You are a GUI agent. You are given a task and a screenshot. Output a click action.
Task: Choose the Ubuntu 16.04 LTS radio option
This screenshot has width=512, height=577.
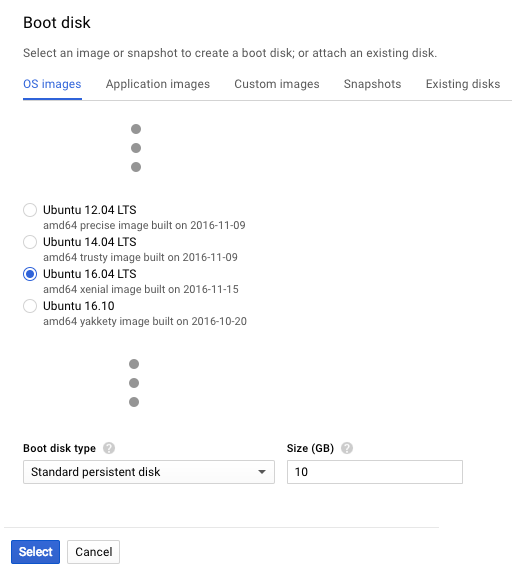click(x=30, y=274)
